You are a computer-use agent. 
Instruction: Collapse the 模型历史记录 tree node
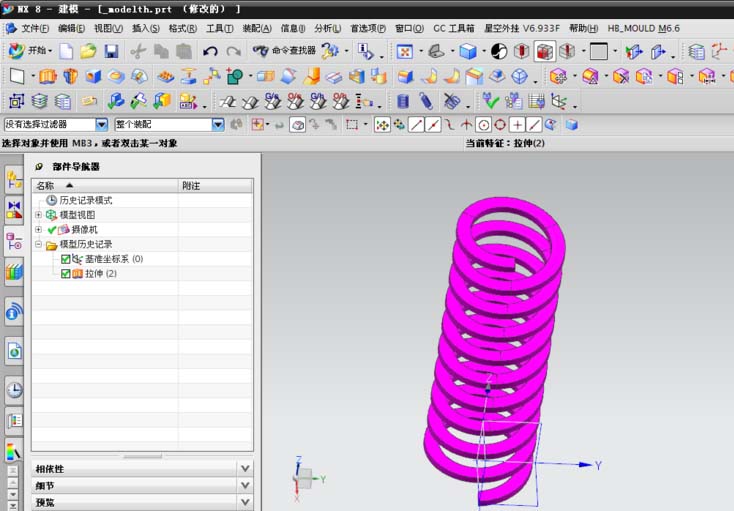tap(39, 245)
